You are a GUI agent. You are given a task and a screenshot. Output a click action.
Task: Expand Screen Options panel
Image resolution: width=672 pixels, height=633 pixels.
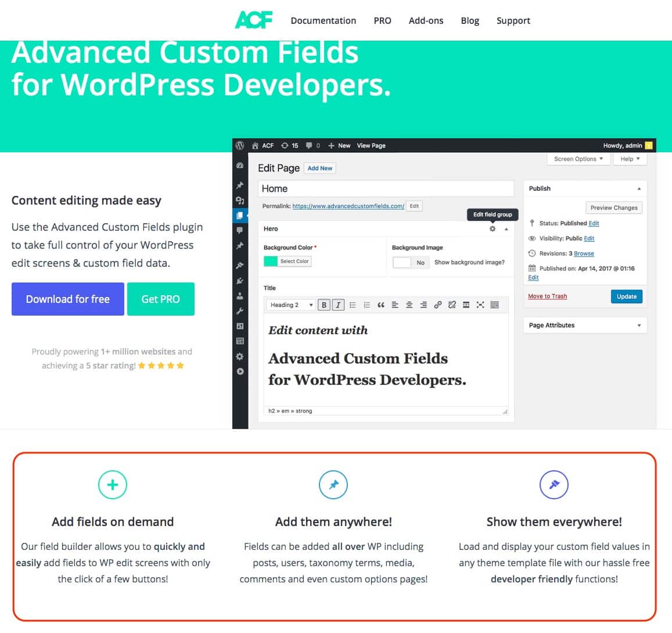[x=578, y=159]
